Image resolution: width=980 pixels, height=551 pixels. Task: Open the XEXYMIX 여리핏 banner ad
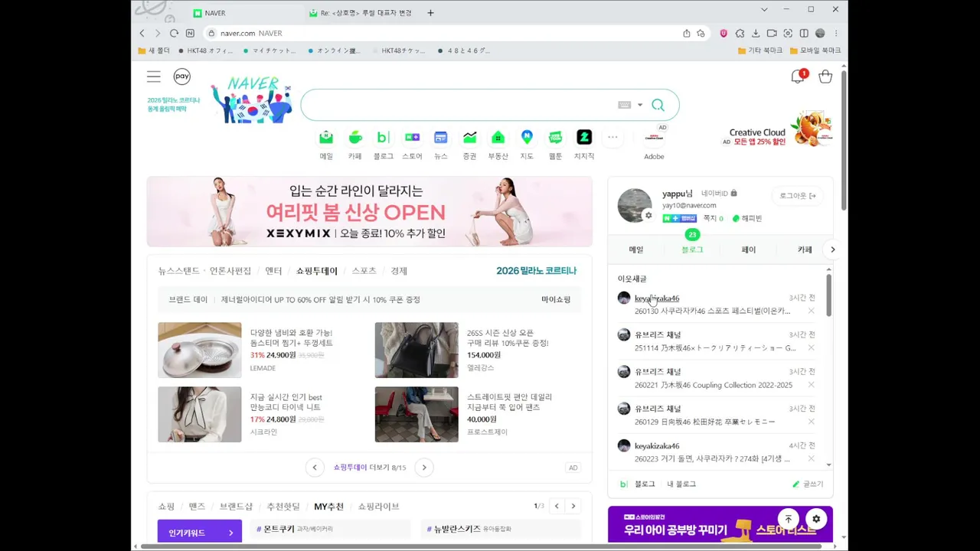click(x=369, y=212)
